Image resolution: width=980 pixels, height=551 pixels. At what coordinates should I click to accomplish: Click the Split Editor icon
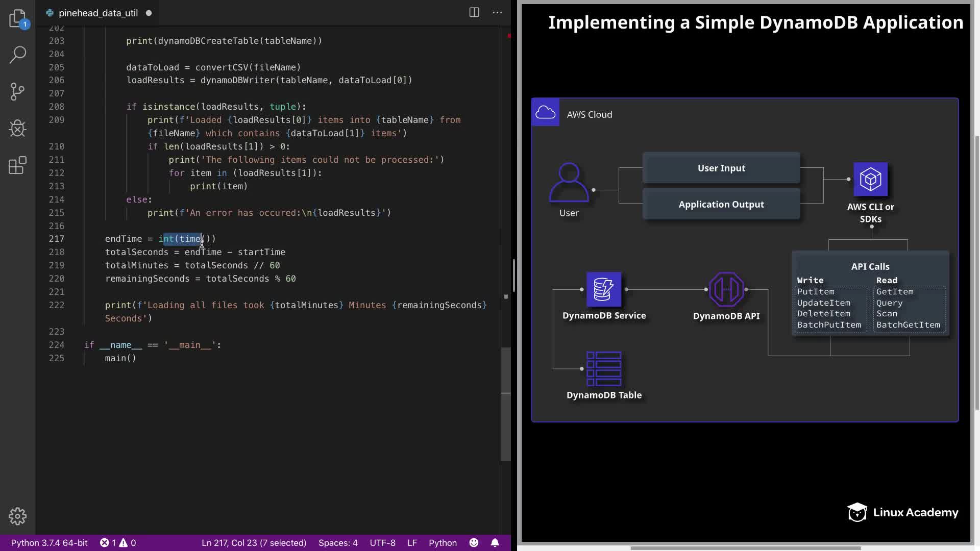(x=474, y=13)
